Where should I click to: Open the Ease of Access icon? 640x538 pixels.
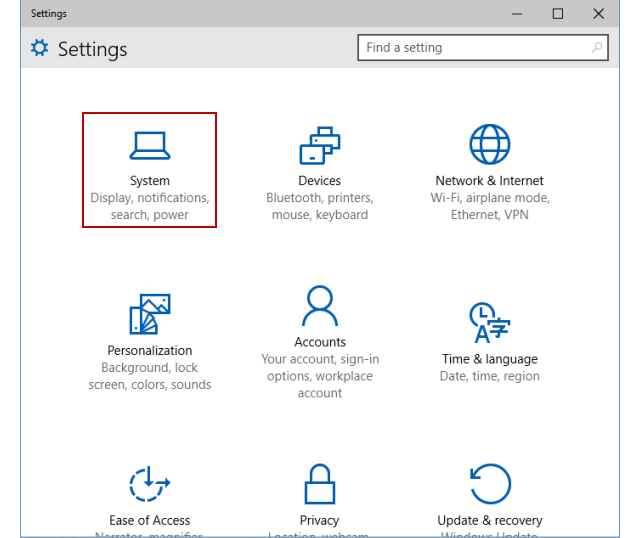tap(150, 484)
